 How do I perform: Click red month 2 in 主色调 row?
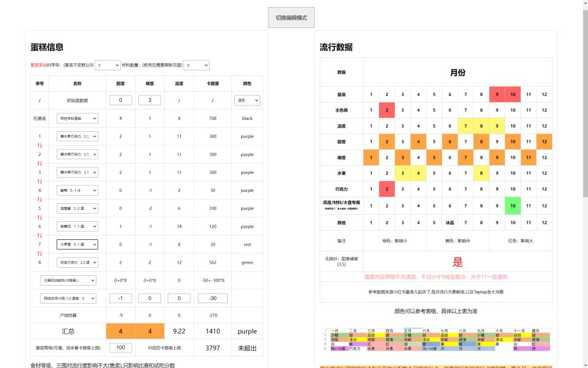387,110
